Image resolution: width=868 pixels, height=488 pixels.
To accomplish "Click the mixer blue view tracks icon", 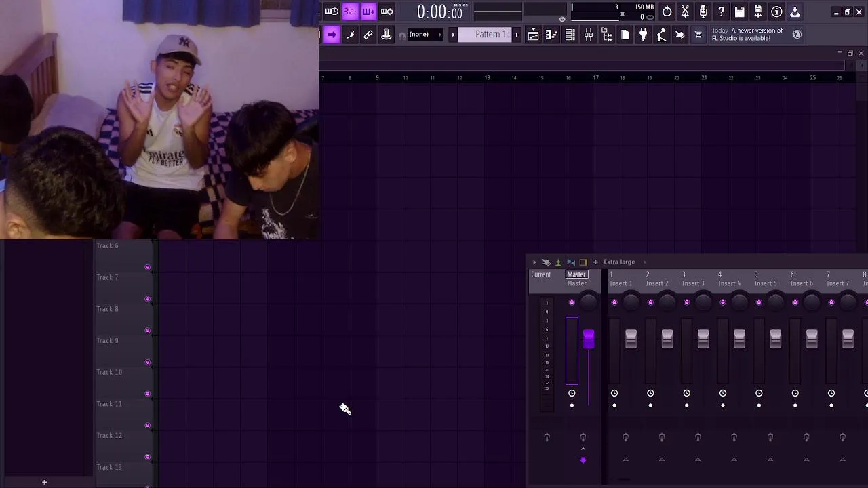I will pos(571,262).
